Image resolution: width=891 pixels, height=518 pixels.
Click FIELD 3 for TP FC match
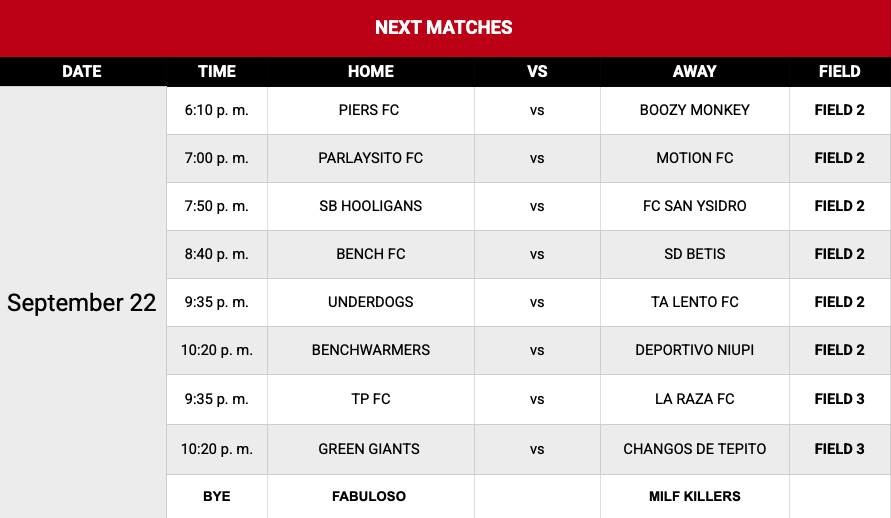(839, 399)
